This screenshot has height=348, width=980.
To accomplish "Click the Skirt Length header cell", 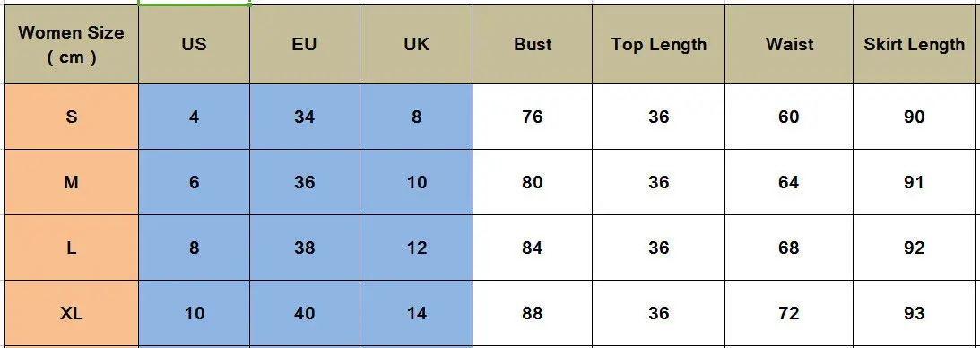I will tap(914, 44).
